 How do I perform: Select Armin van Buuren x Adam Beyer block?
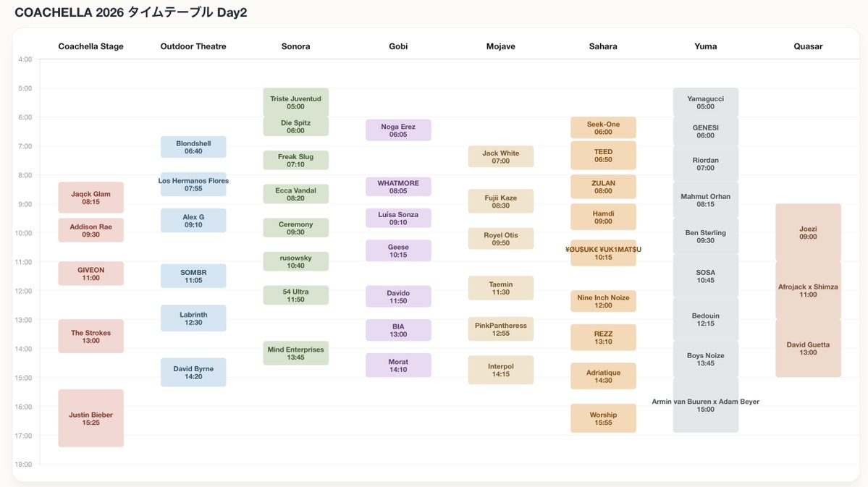point(705,405)
